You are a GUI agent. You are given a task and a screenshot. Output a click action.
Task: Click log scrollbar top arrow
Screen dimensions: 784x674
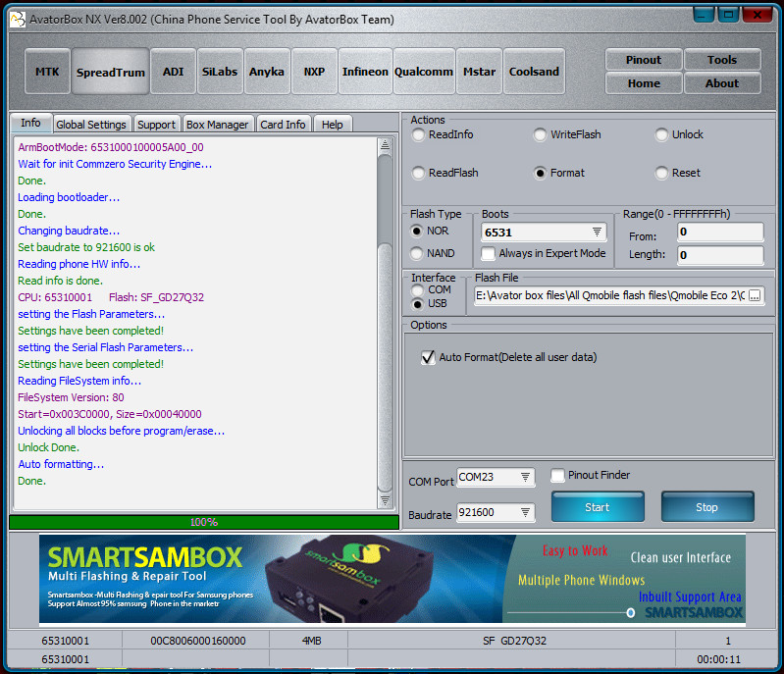385,145
